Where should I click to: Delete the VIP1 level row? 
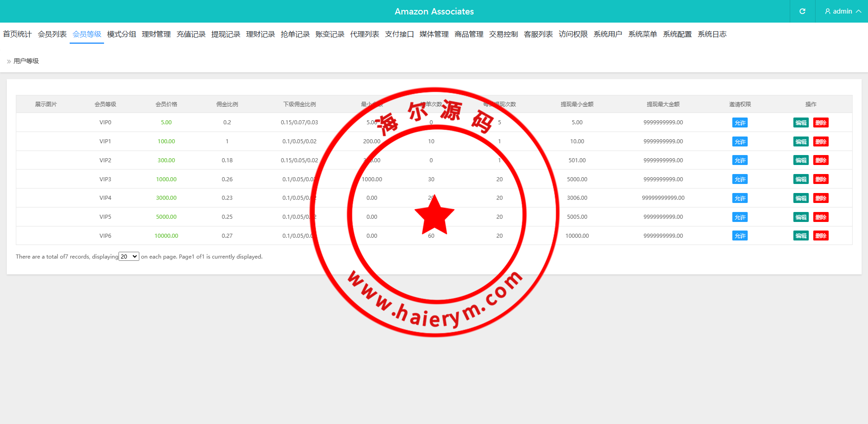821,142
